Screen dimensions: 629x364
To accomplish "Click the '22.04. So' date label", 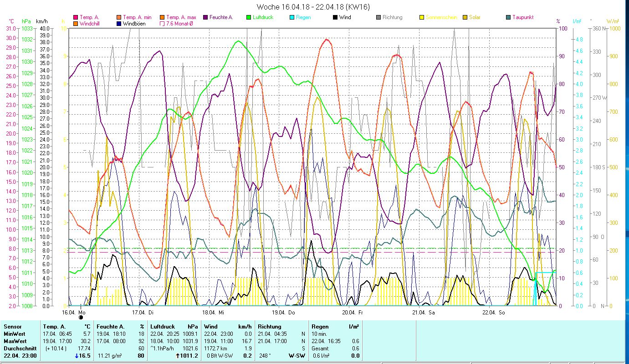I will 494,313.
